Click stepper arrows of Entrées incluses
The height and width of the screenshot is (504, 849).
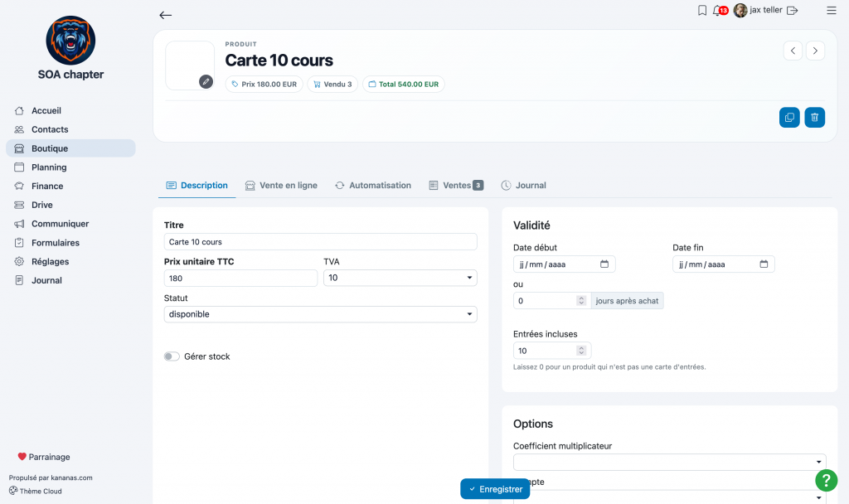click(581, 351)
